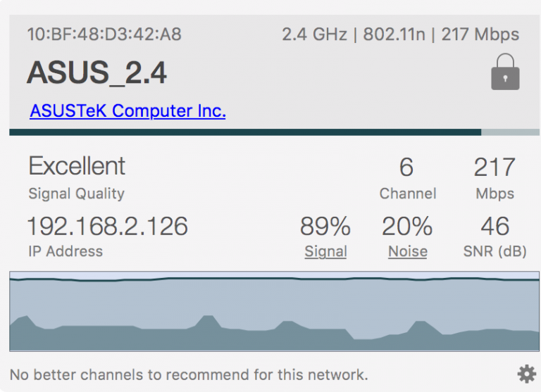Image resolution: width=541 pixels, height=392 pixels.
Task: Click the 89% signal value
Action: click(x=325, y=227)
